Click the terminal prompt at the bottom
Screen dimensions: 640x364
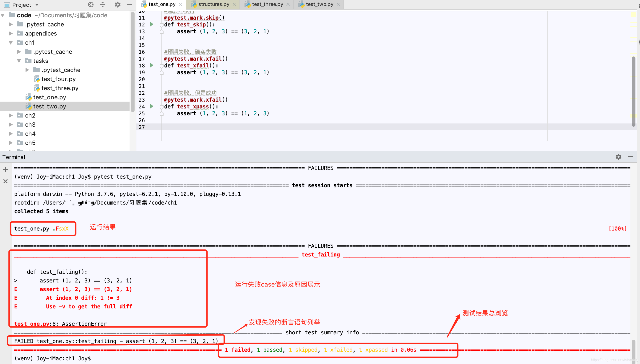click(x=52, y=358)
